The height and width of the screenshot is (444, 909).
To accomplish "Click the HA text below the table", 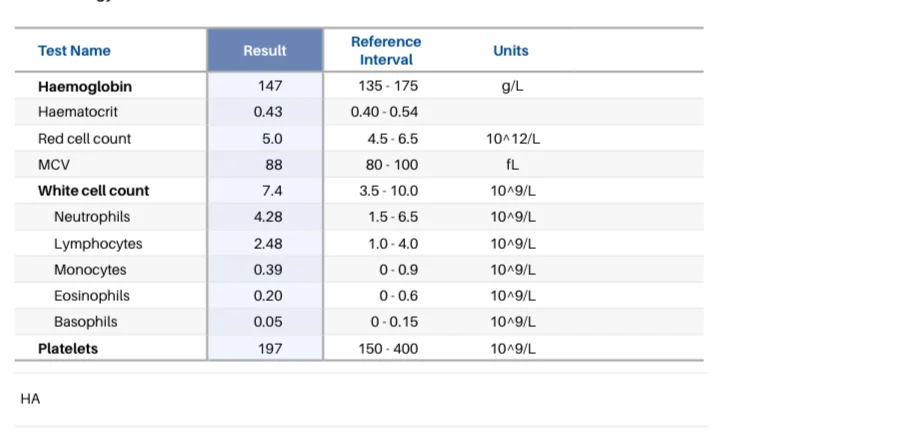I will point(30,399).
